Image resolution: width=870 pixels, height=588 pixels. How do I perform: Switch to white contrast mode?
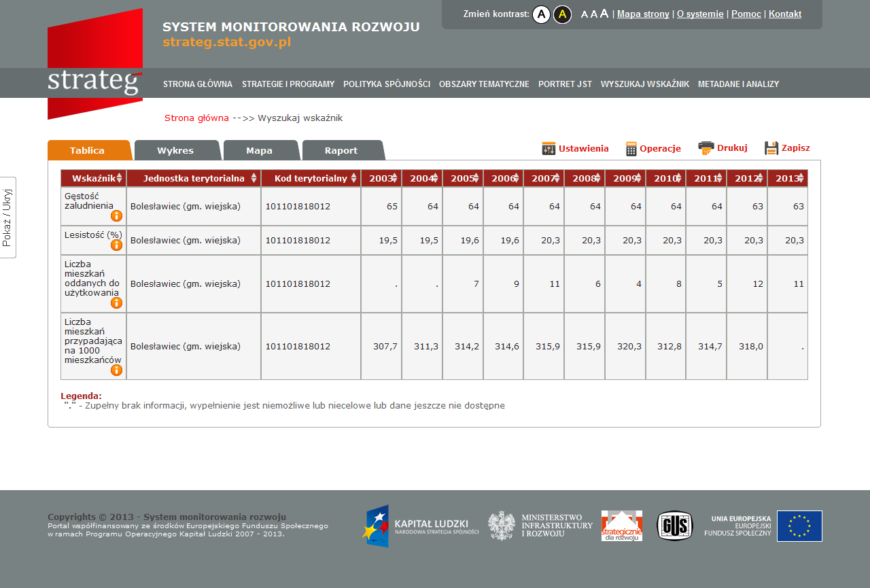click(x=541, y=14)
